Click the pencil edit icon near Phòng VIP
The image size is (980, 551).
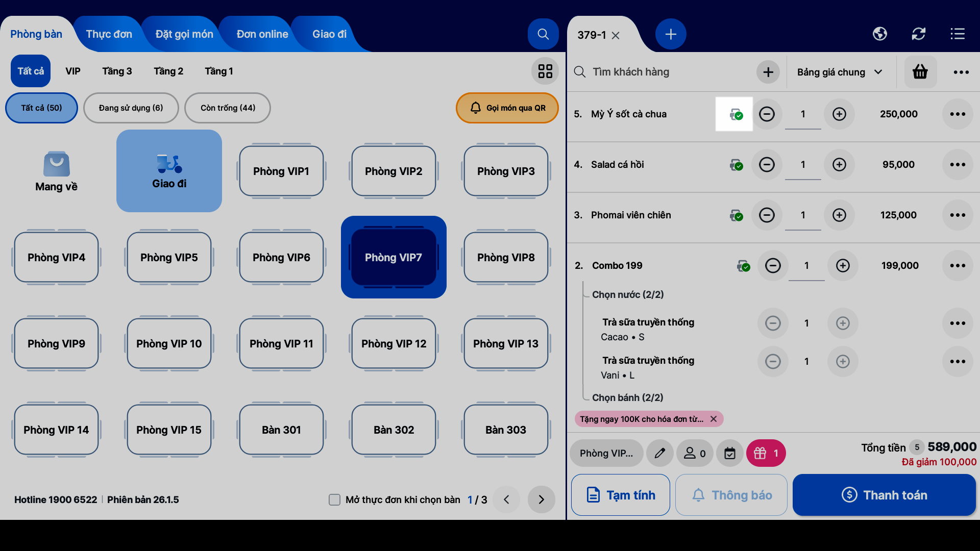point(659,453)
